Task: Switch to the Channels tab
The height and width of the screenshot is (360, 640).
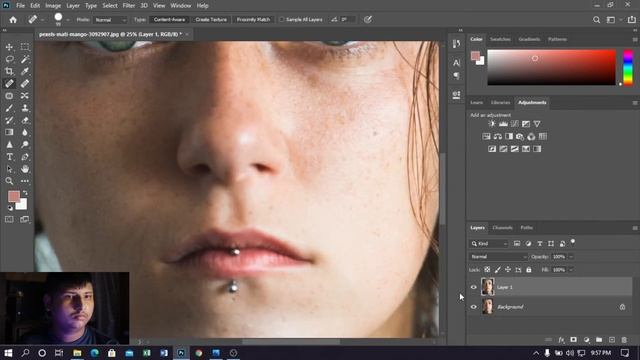Action: [502, 228]
